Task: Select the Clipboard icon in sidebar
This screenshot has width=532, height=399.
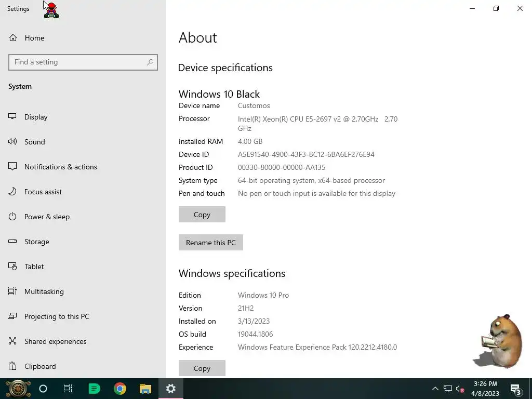Action: point(12,366)
